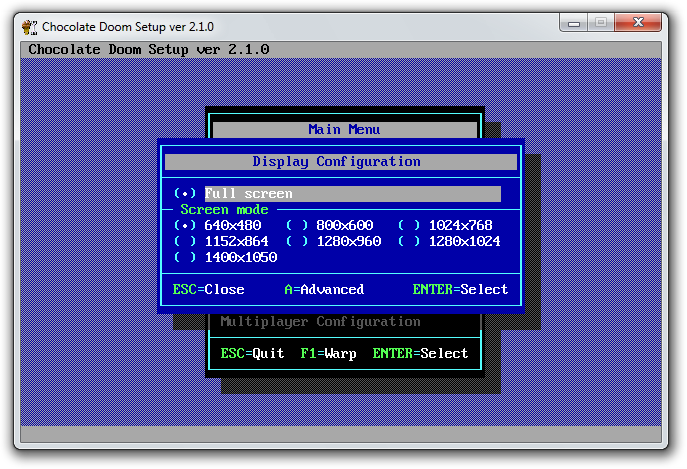Image resolution: width=687 pixels, height=469 pixels.
Task: Click ENTER=Select in Display Configuration dialog
Action: click(x=460, y=289)
